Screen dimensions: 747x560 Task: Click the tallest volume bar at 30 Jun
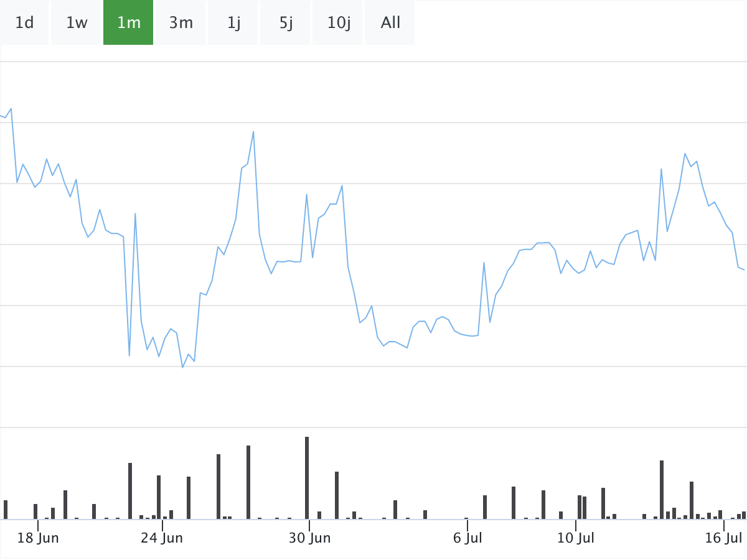pos(307,477)
